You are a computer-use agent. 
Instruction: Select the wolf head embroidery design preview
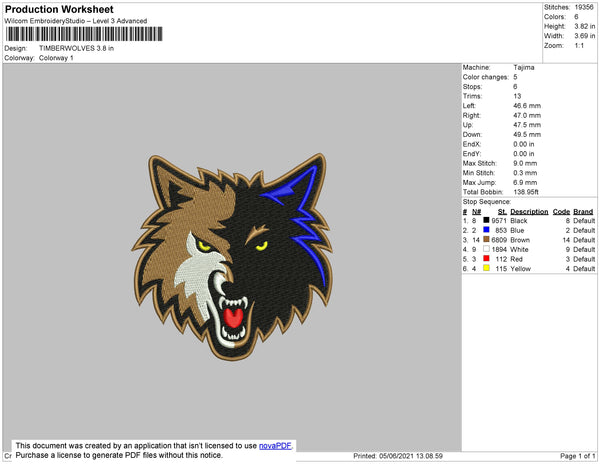pyautogui.click(x=232, y=257)
